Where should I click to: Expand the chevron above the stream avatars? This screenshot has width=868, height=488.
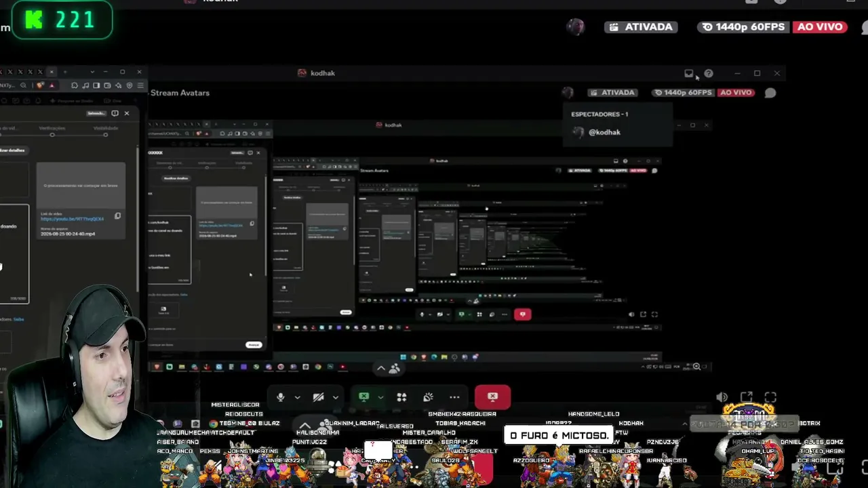coord(381,368)
